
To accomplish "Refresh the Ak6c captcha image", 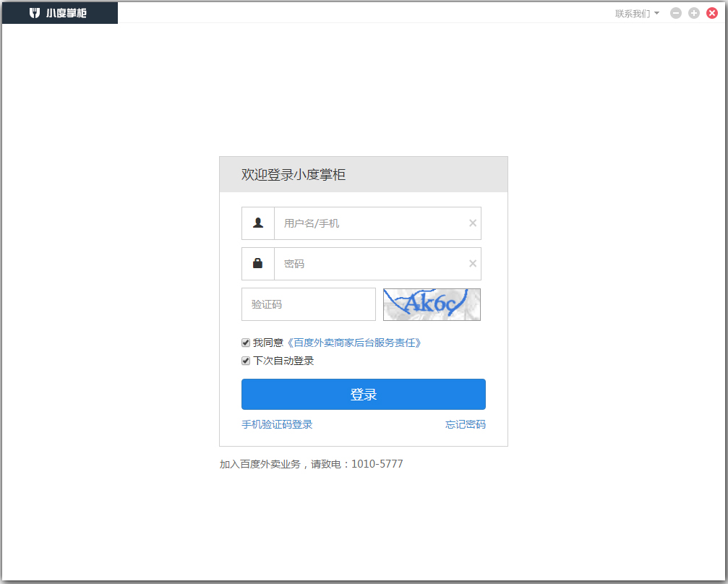I will pos(432,304).
